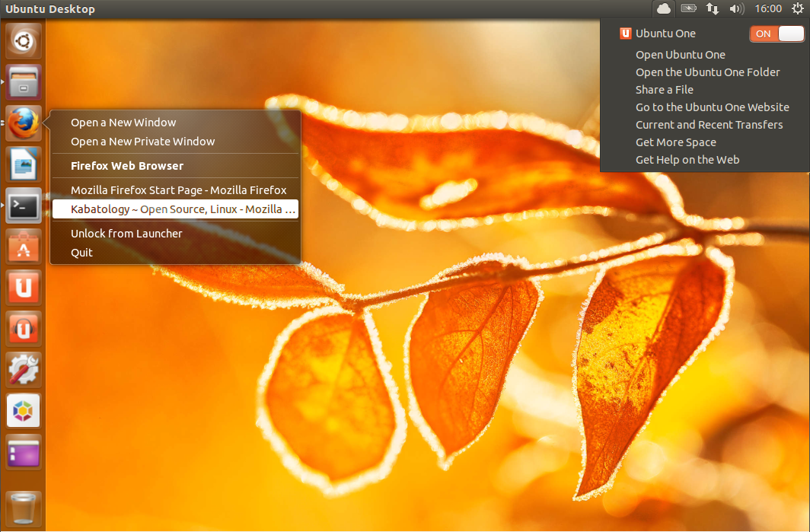Open the network connections indicator
The image size is (810, 532).
coord(713,9)
